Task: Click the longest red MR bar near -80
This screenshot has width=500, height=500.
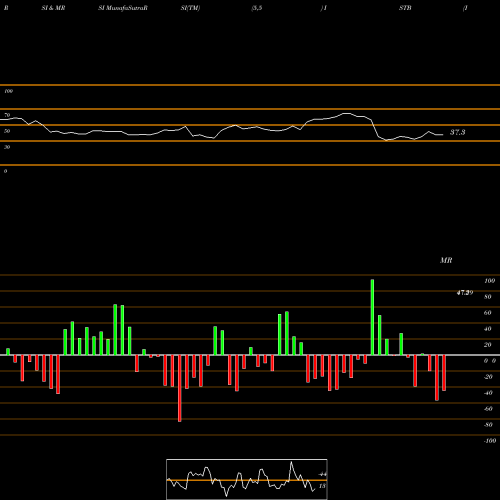Action: pos(180,388)
